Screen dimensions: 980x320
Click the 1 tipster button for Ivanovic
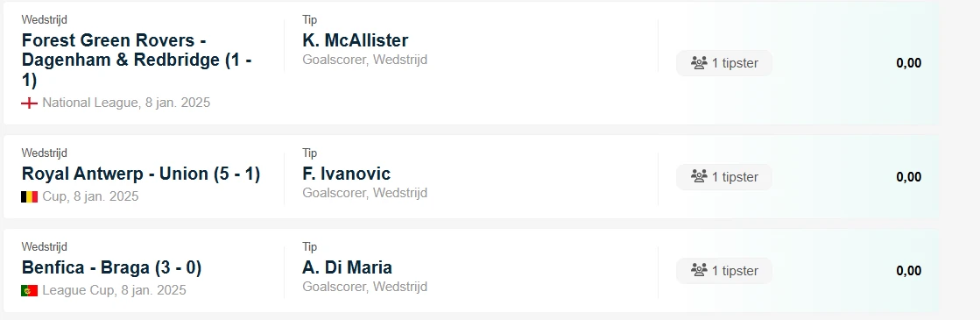pos(724,176)
